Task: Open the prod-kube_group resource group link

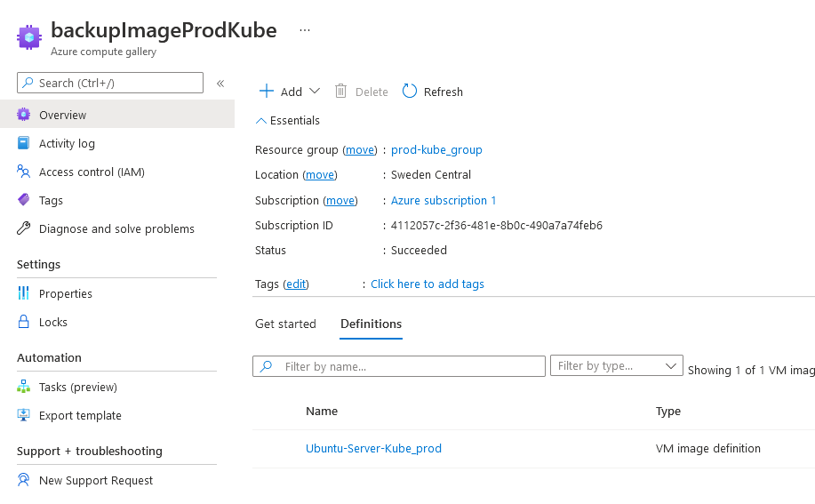Action: [436, 149]
